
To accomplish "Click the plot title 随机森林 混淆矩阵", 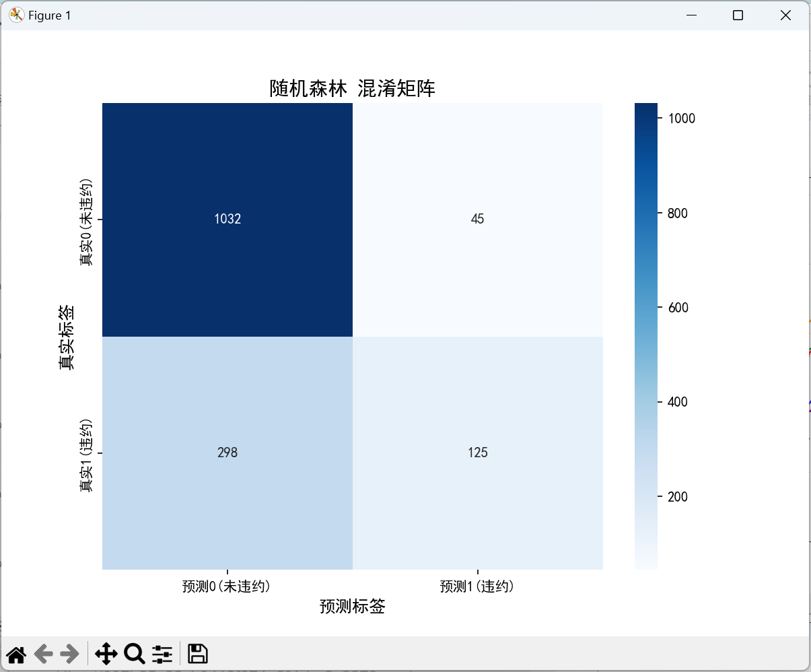I will (352, 89).
